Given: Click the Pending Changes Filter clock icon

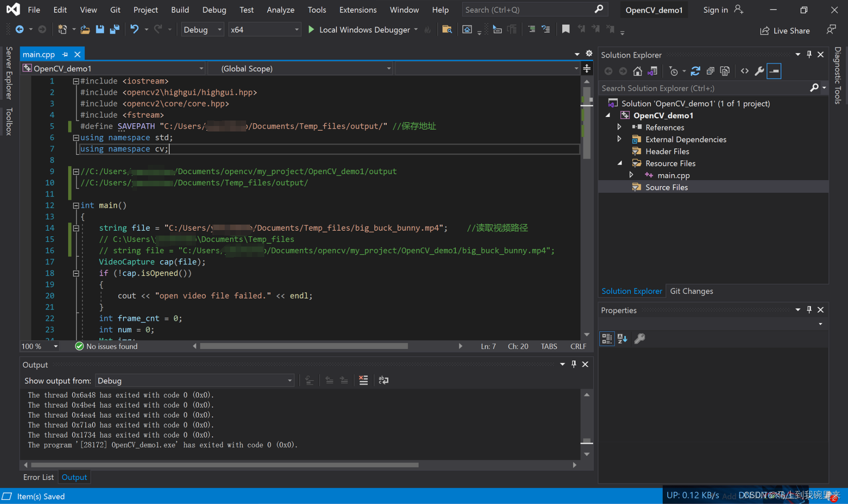Looking at the screenshot, I should point(673,71).
